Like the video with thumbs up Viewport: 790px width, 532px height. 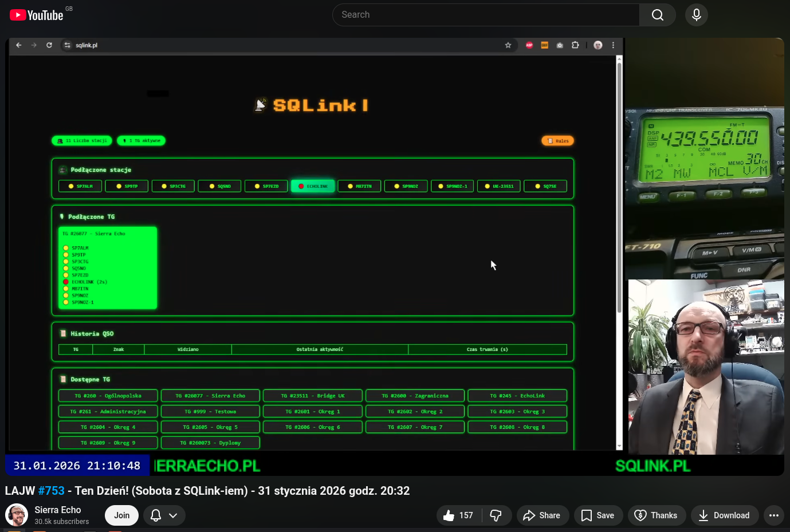pyautogui.click(x=459, y=515)
